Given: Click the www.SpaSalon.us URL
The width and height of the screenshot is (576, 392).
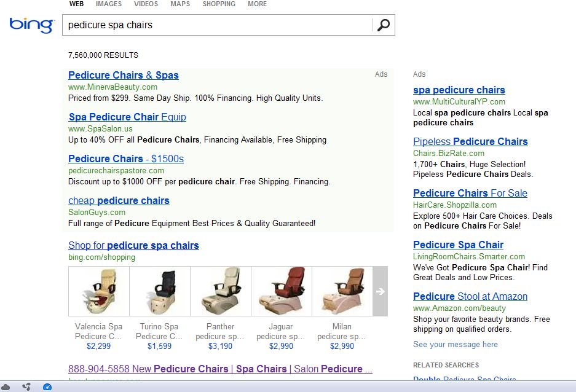Looking at the screenshot, I should coord(100,129).
